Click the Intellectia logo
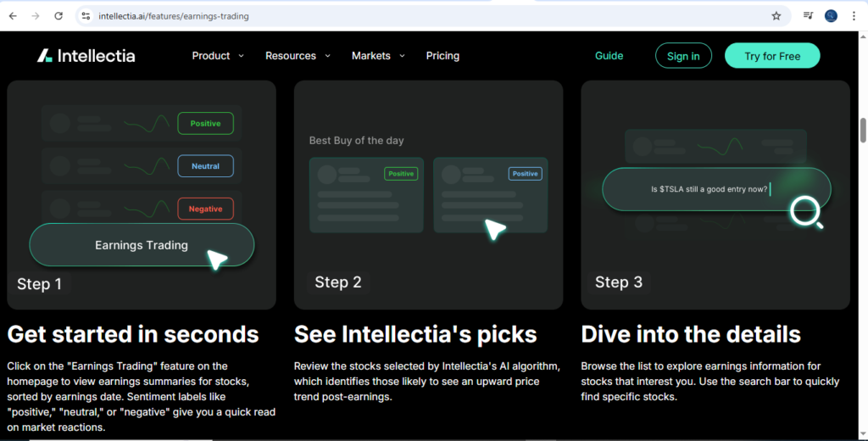The image size is (868, 441). coord(86,55)
